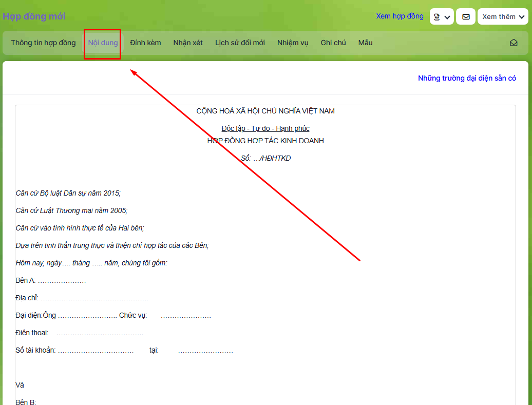Image resolution: width=532 pixels, height=405 pixels.
Task: Place cursor on the Bên A line in the editor
Action: click(x=50, y=280)
